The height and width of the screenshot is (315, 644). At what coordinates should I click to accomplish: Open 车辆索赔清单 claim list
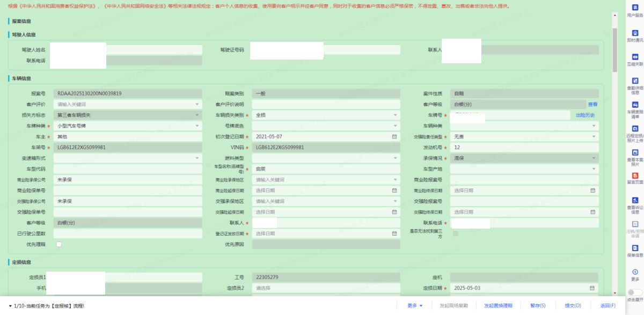click(x=635, y=105)
